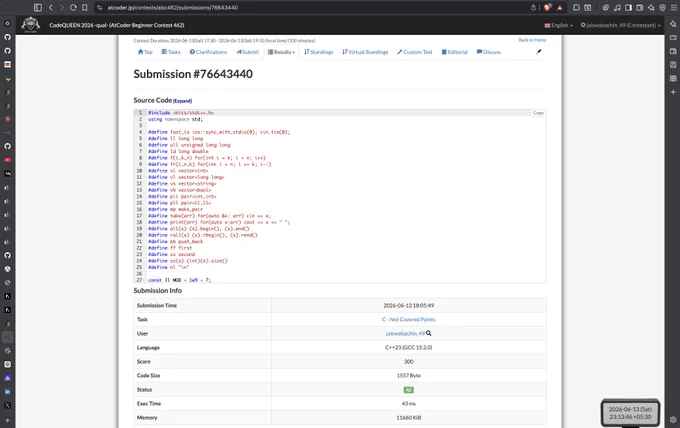Go to the Top tab
This screenshot has height=428, width=680.
point(145,52)
